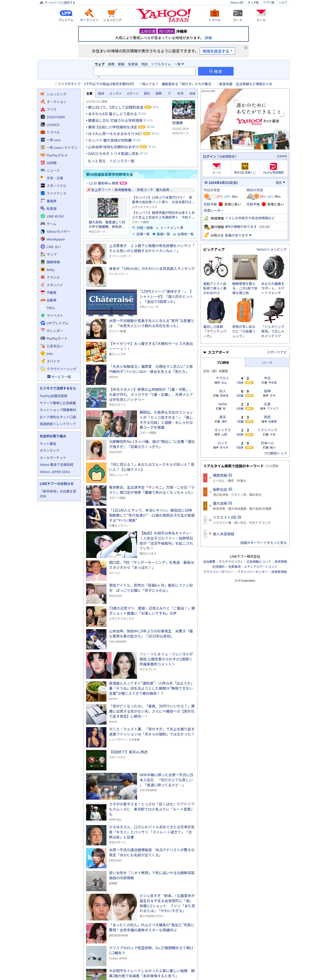Open フリマ in the left service list
Viewport: 327px width, 980px height.
[x=51, y=109]
